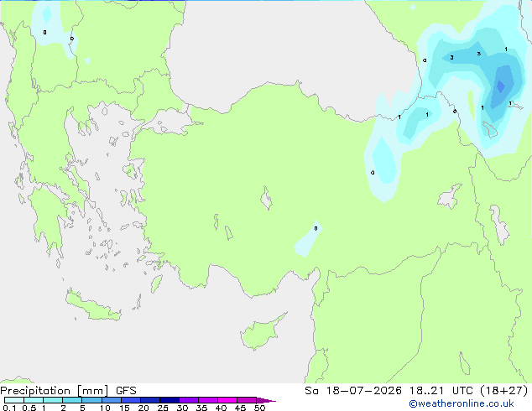Click the darkest blue precipitation core on map
This screenshot has height=411, width=532.
501,86
